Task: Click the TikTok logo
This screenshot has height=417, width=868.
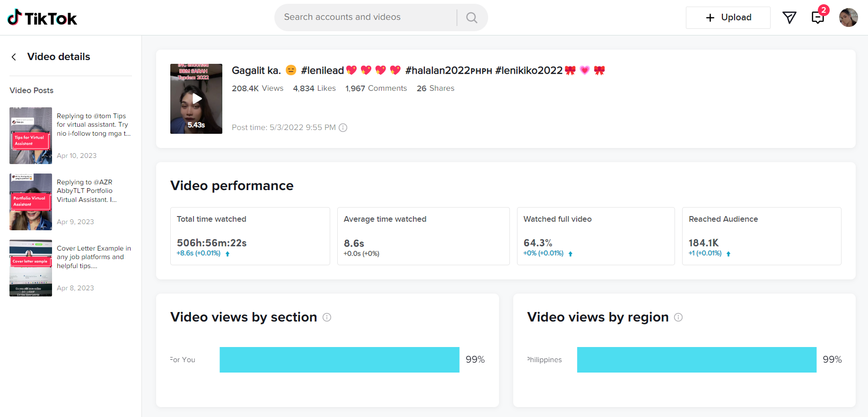Action: click(x=42, y=18)
